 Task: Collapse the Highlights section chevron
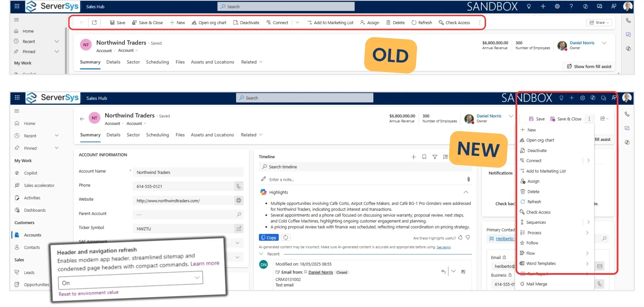466,192
